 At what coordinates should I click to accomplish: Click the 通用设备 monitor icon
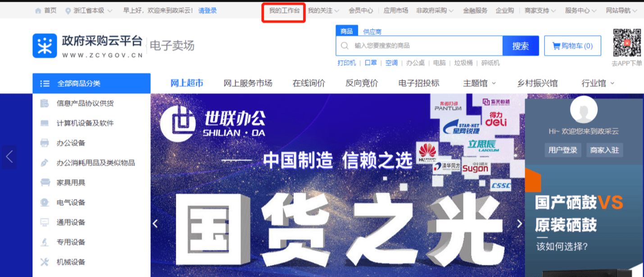44,222
